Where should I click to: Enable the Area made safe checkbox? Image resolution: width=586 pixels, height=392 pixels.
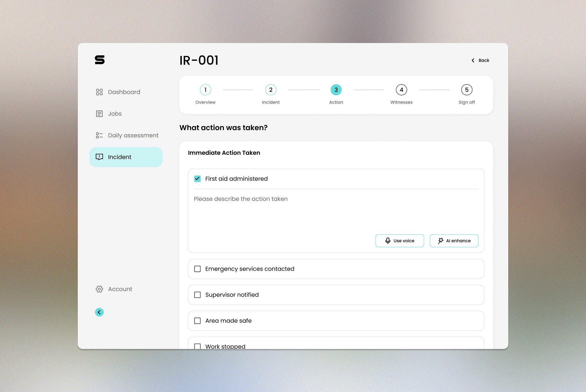(197, 321)
